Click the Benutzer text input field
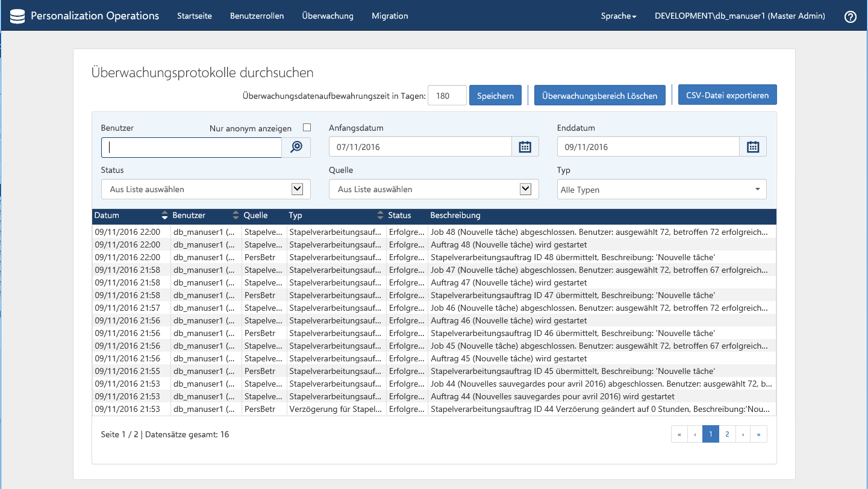868x489 pixels. (192, 148)
